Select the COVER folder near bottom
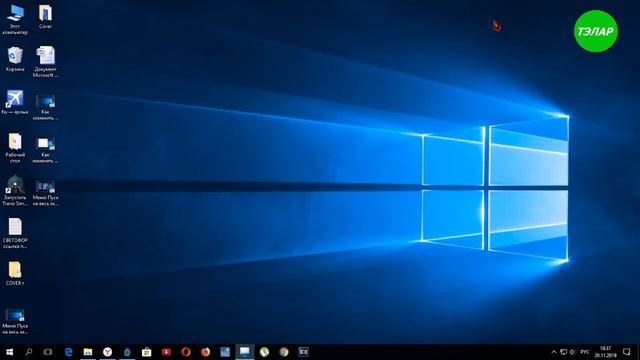 [x=15, y=273]
